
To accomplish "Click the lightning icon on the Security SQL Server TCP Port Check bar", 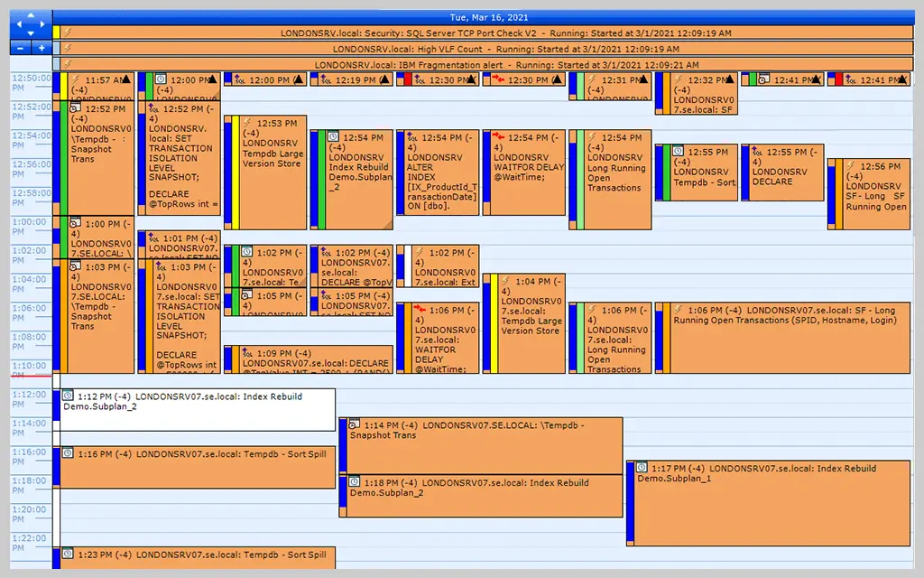I will [67, 33].
